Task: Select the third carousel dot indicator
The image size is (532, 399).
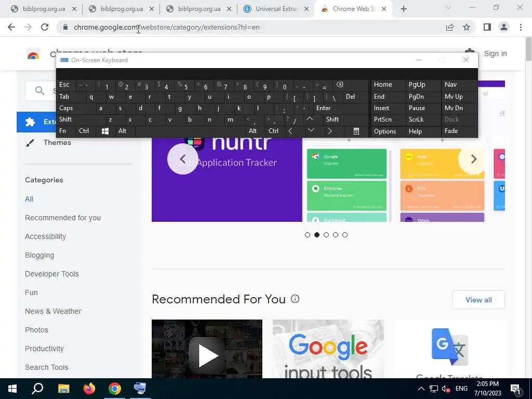Action: point(326,235)
